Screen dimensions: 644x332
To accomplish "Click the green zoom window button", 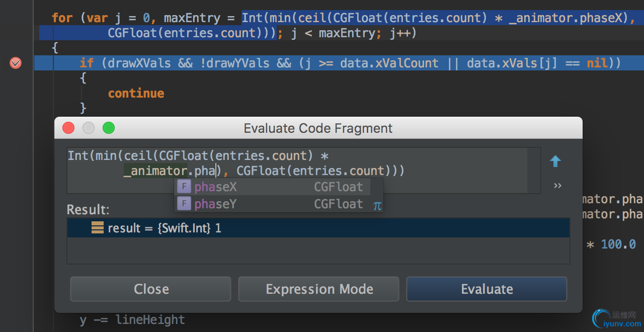I will pos(109,128).
